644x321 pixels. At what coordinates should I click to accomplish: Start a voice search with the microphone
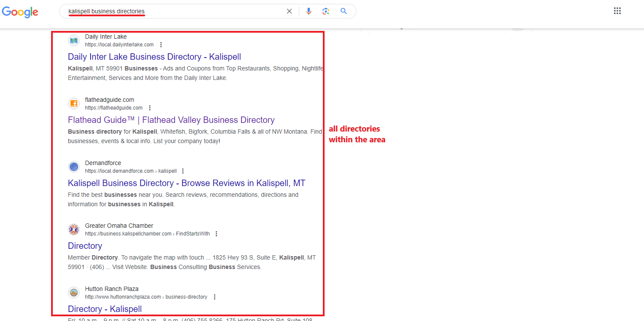[x=308, y=11]
